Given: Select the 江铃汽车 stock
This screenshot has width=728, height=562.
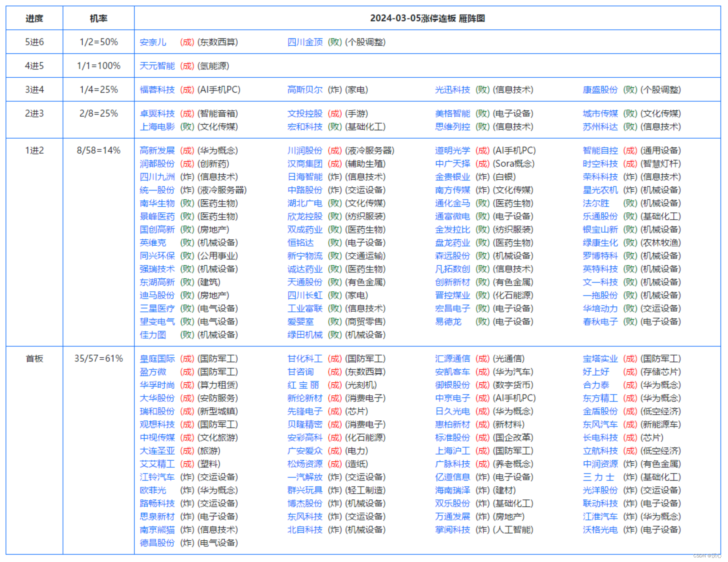Looking at the screenshot, I should 157,477.
